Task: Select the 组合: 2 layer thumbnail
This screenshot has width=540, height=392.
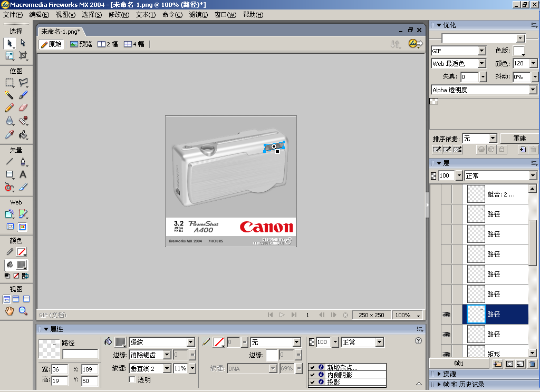Action: 476,194
